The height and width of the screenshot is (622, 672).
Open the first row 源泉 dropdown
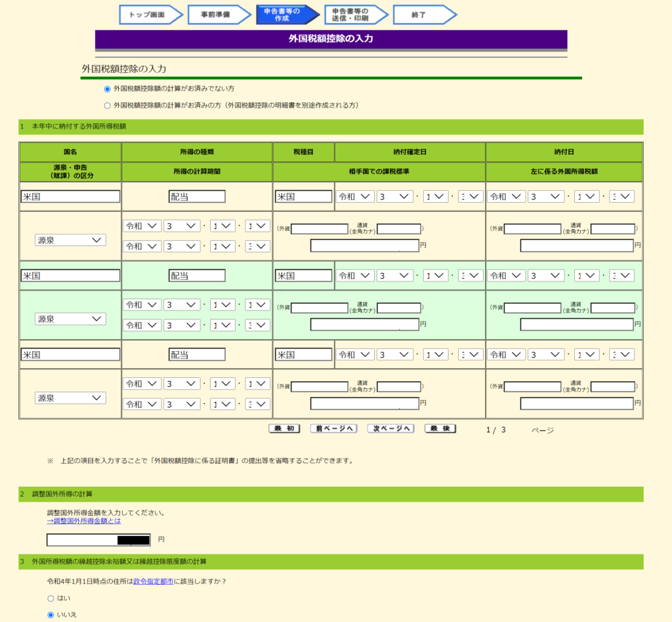point(70,240)
